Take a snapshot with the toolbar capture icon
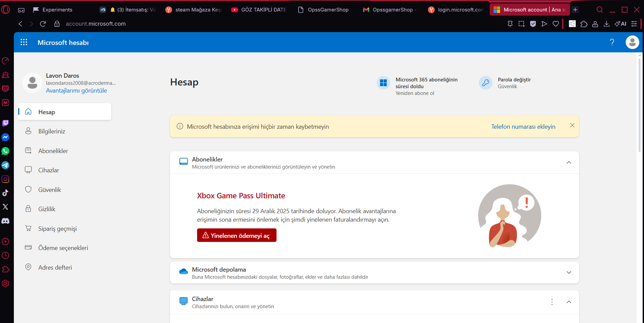Image resolution: width=644 pixels, height=323 pixels. (522, 24)
